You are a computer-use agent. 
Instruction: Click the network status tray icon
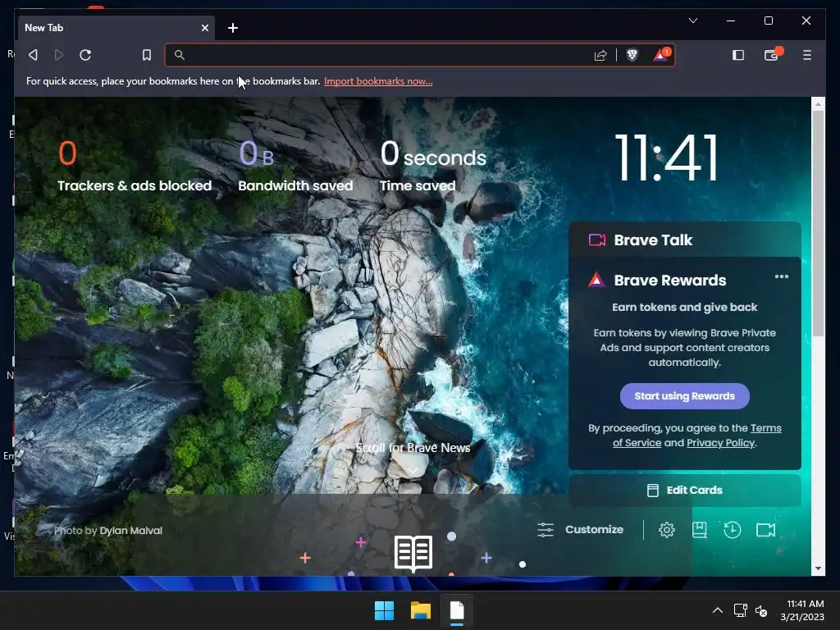coord(741,610)
